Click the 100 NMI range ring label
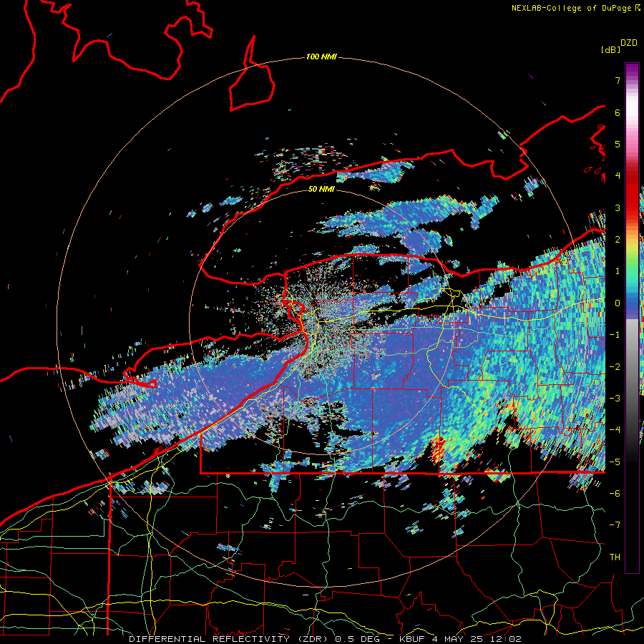Image resolution: width=644 pixels, height=644 pixels. [321, 57]
